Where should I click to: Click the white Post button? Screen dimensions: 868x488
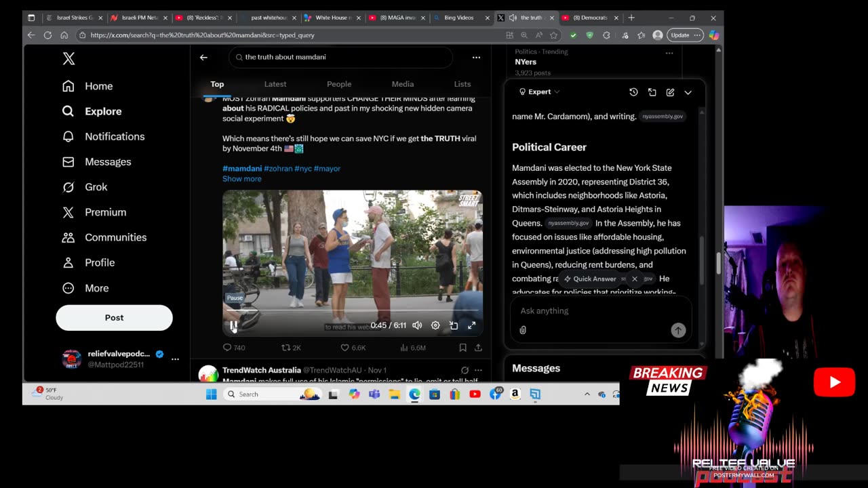114,317
